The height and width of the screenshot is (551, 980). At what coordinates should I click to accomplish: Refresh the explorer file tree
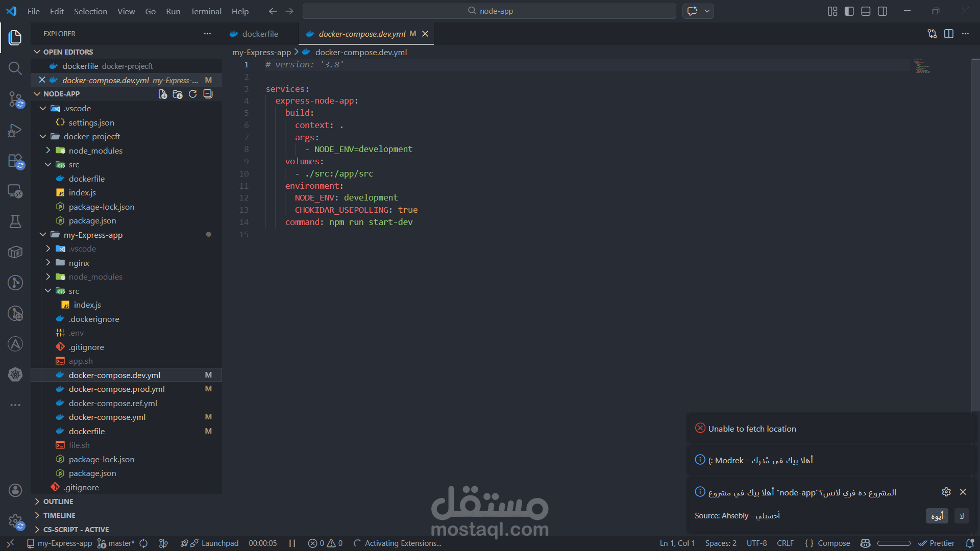point(192,94)
